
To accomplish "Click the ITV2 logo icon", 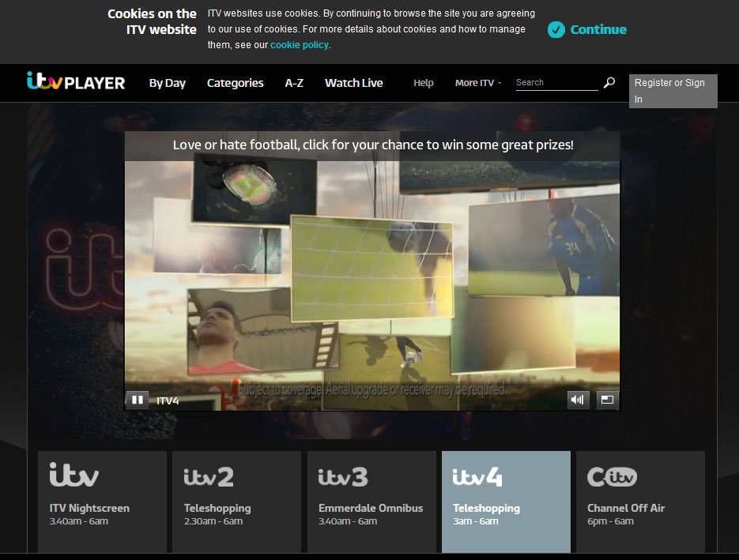I will pyautogui.click(x=209, y=476).
